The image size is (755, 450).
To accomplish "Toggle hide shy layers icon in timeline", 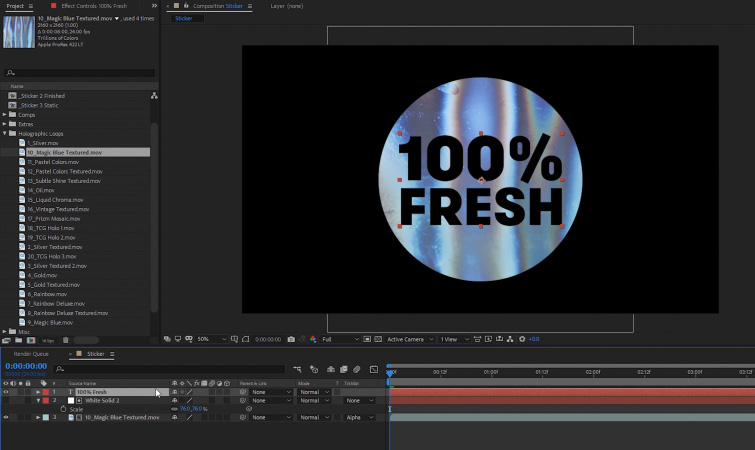I will (331, 369).
